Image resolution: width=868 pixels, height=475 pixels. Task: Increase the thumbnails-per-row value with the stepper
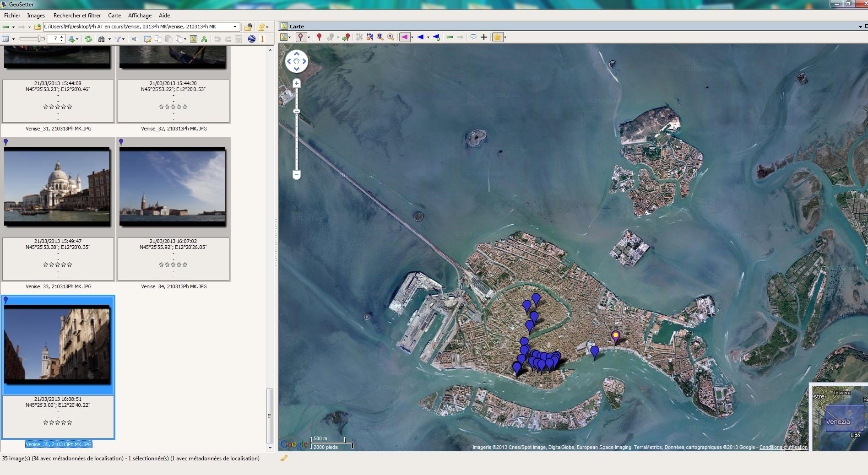click(62, 37)
